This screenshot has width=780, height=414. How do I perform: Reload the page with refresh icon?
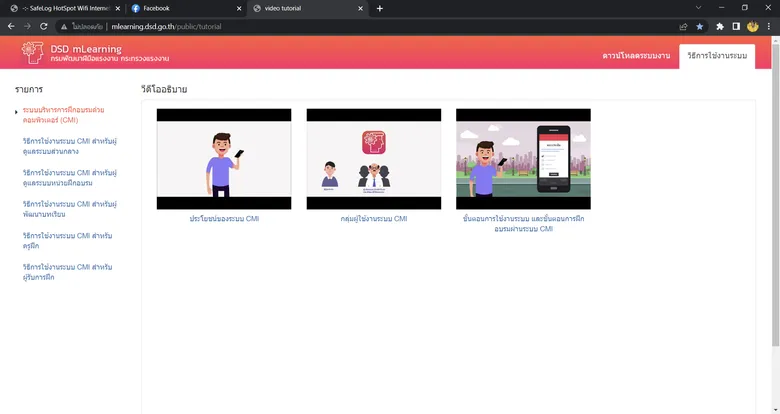pos(44,26)
